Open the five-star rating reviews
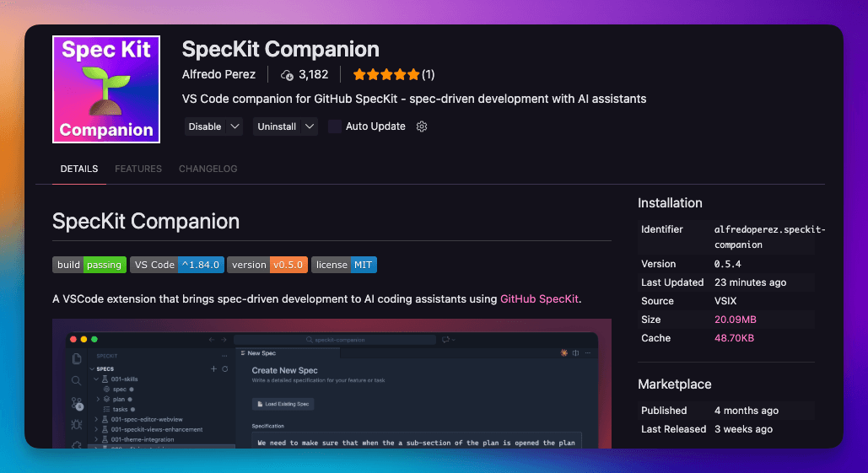This screenshot has width=868, height=473. [x=386, y=75]
